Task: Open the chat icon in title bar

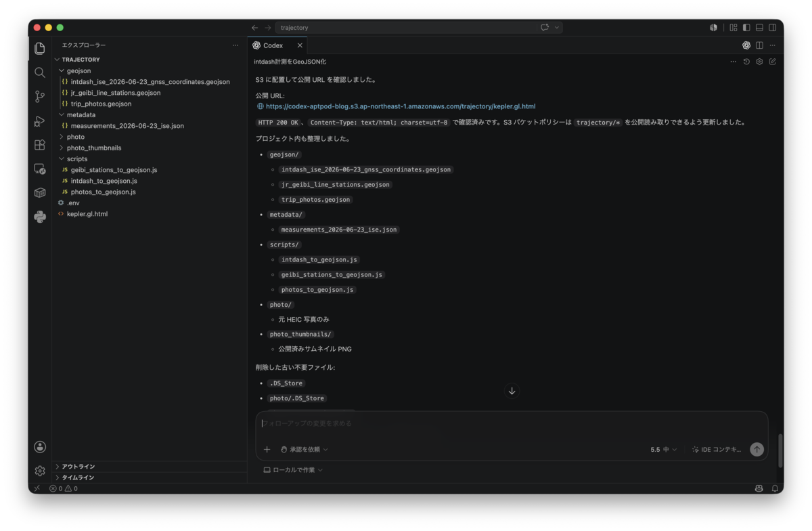Action: 545,28
